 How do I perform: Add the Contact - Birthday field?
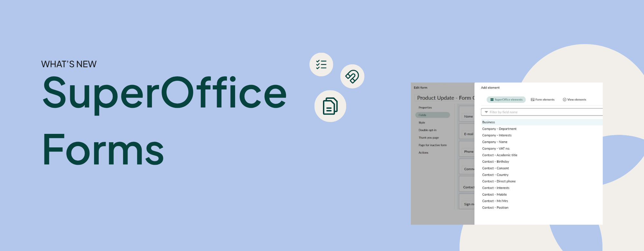[496, 162]
